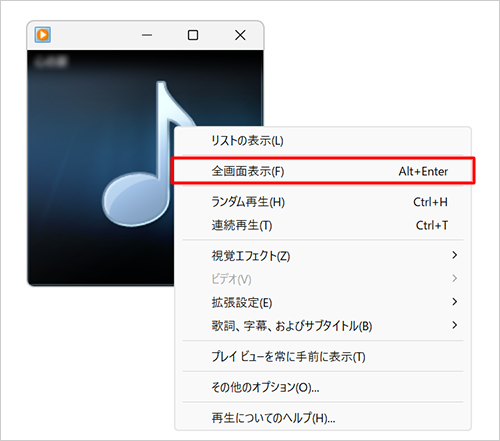The height and width of the screenshot is (441, 500).
Task: Minimize the media player window
Action: point(147,35)
